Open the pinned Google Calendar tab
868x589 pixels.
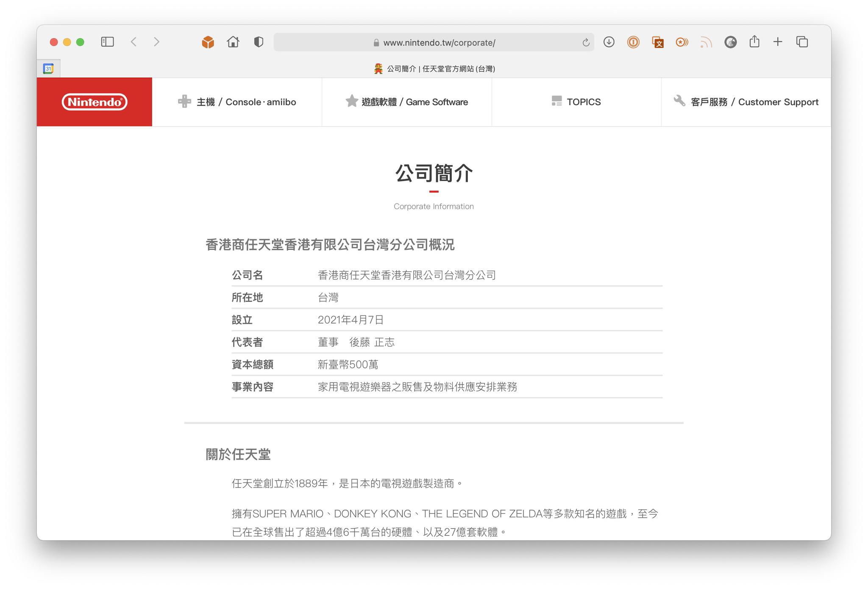point(48,69)
